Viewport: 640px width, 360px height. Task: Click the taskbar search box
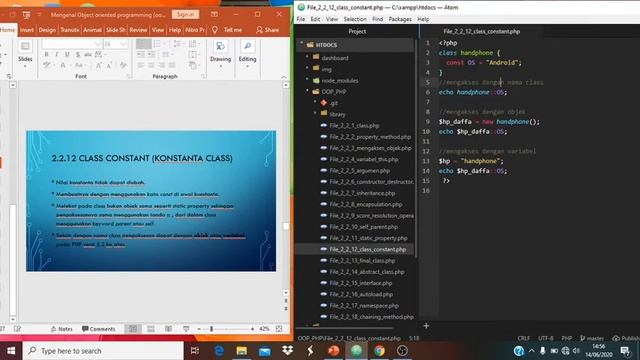103,351
